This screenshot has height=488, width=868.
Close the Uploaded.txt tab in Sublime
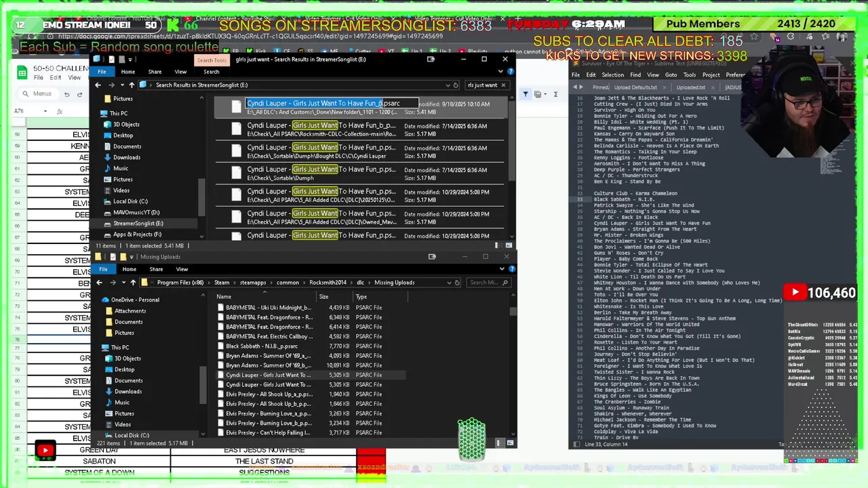(x=713, y=87)
